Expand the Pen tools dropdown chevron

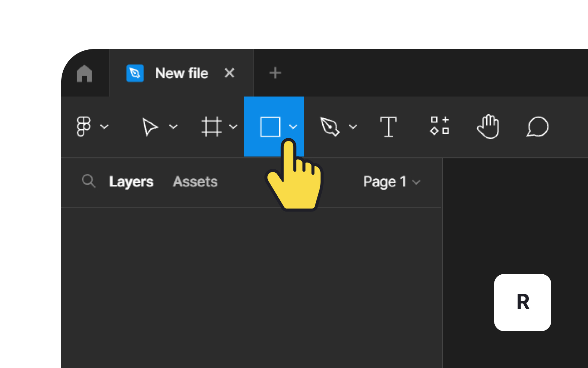pos(353,127)
